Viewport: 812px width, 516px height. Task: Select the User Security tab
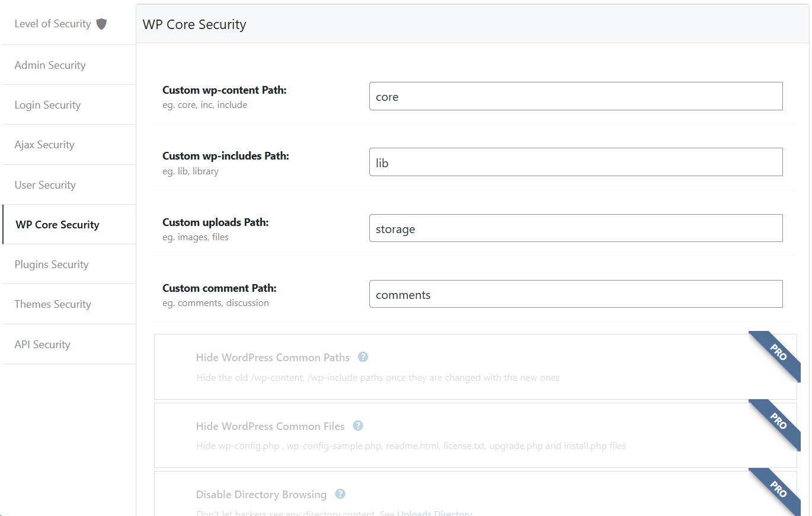click(x=69, y=185)
